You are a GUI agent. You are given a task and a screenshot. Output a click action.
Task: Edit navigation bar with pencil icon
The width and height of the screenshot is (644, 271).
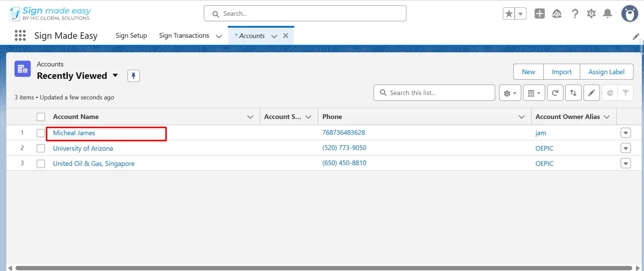click(x=636, y=36)
